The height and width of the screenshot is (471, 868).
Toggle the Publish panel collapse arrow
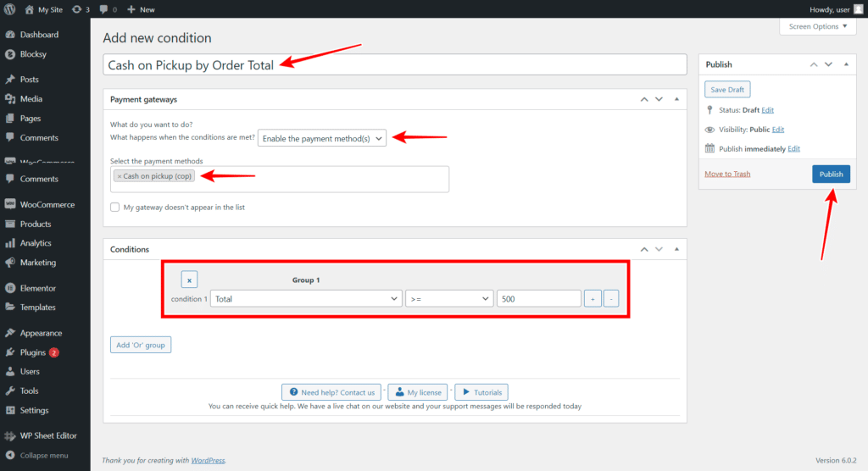click(845, 64)
